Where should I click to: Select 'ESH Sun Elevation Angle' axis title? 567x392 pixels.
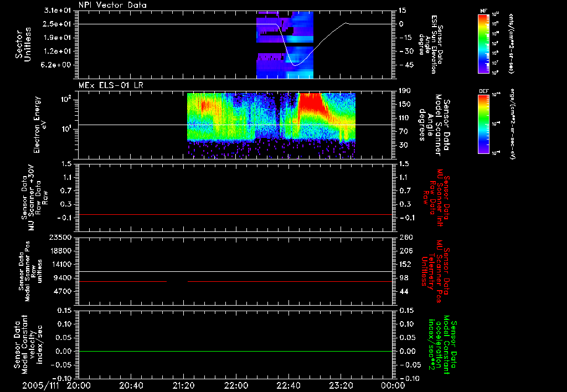[432, 44]
